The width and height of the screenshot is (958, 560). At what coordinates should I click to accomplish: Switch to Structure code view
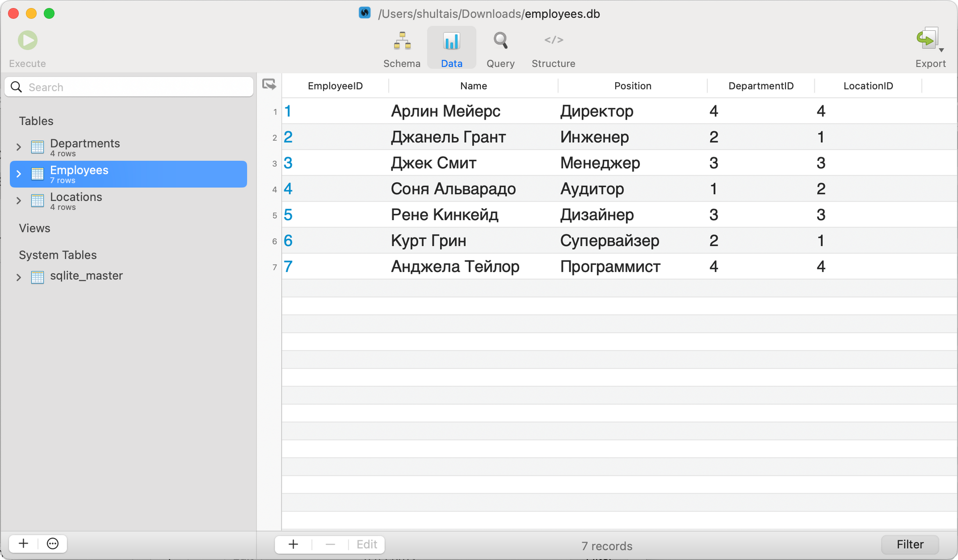click(x=553, y=41)
